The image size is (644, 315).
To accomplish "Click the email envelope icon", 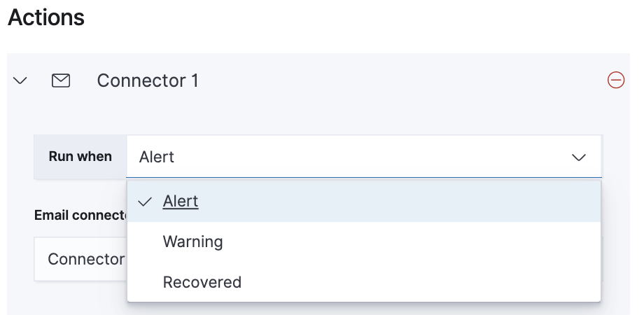I will click(x=61, y=81).
